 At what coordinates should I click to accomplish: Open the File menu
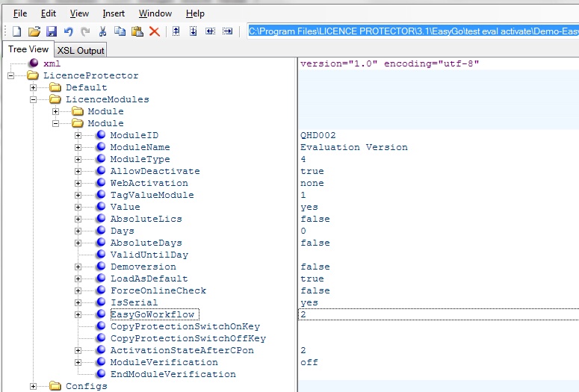20,13
